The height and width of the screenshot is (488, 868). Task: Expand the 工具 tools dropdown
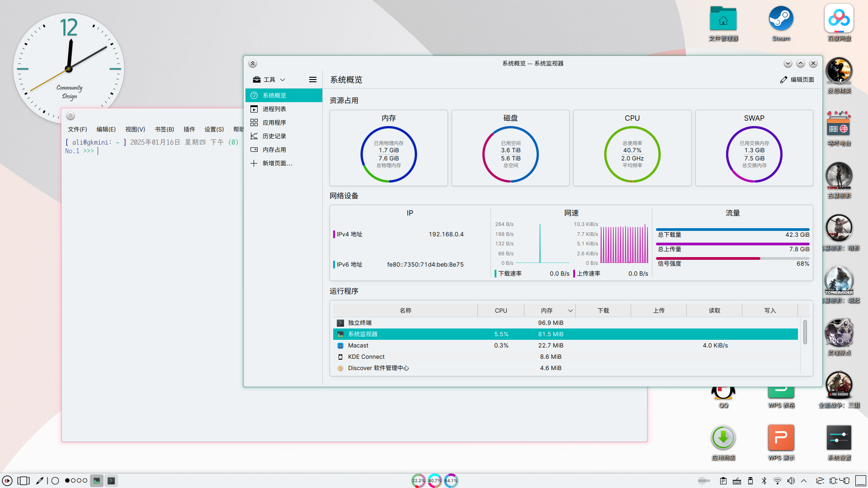pyautogui.click(x=269, y=80)
